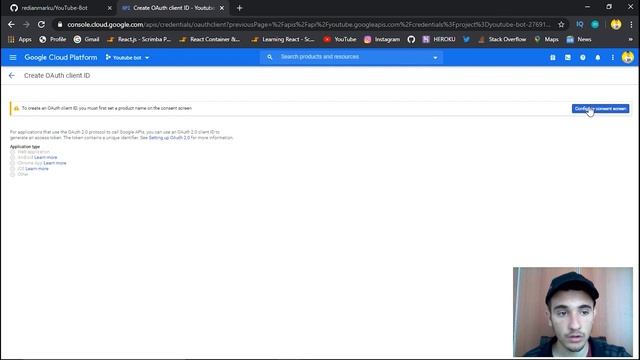The image size is (640, 360).
Task: Click the address bar URL
Action: (x=309, y=24)
